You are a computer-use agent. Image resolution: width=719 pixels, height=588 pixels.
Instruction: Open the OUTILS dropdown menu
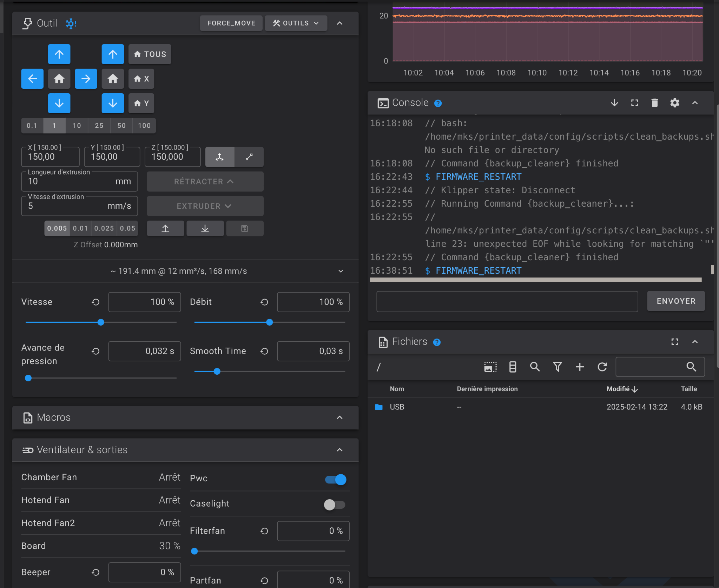tap(296, 23)
